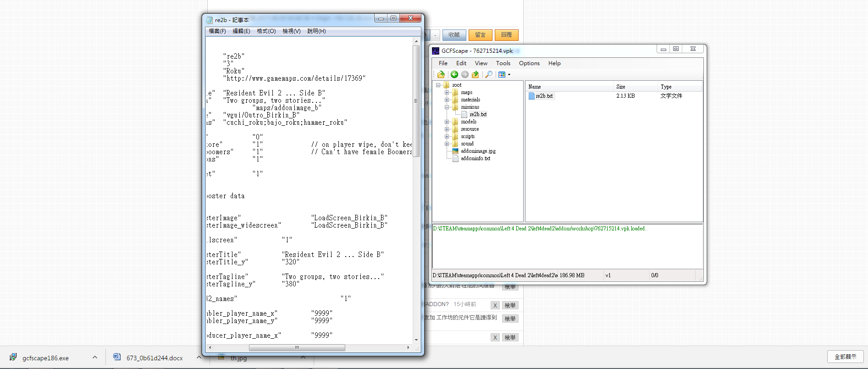The image size is (868, 369).
Task: Click the greyed Forward arrow in GCFScape toolbar
Action: (x=465, y=74)
